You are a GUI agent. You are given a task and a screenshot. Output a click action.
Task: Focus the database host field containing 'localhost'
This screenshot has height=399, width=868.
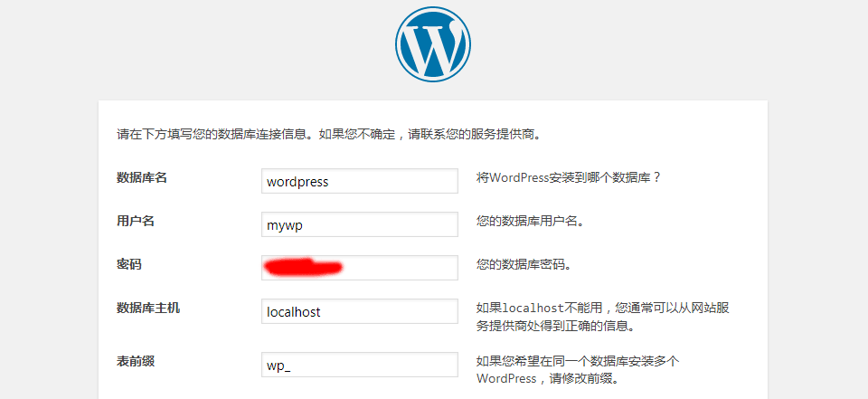[x=359, y=312]
